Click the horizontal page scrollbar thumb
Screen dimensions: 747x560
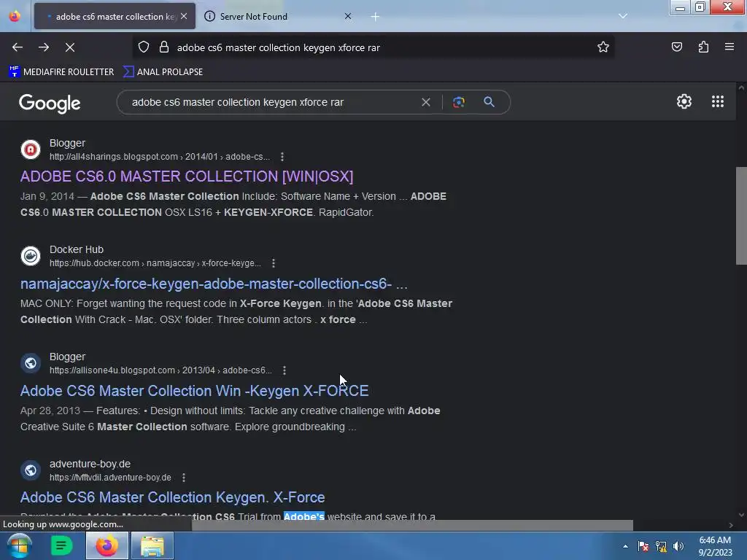coord(413,525)
